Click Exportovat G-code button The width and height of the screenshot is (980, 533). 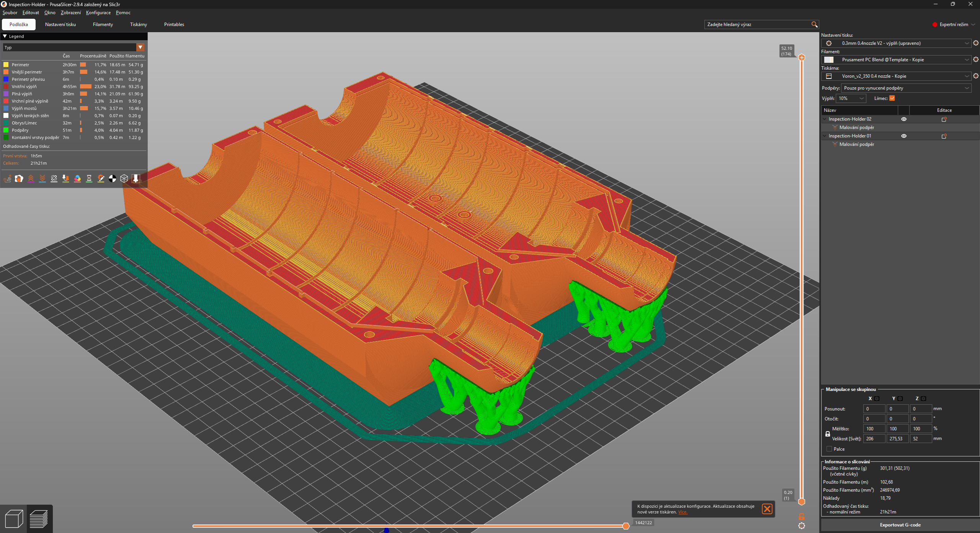pyautogui.click(x=900, y=525)
